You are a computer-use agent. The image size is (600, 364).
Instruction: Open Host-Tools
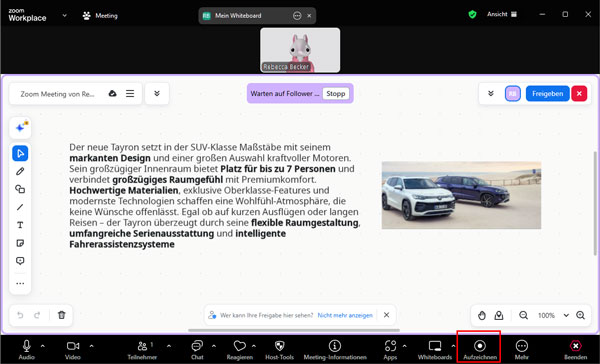click(x=279, y=350)
